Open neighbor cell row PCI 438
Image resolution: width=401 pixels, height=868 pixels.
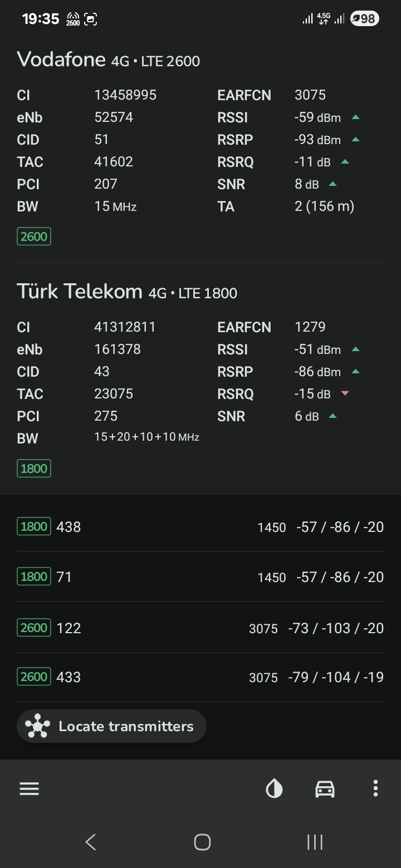[x=200, y=526]
